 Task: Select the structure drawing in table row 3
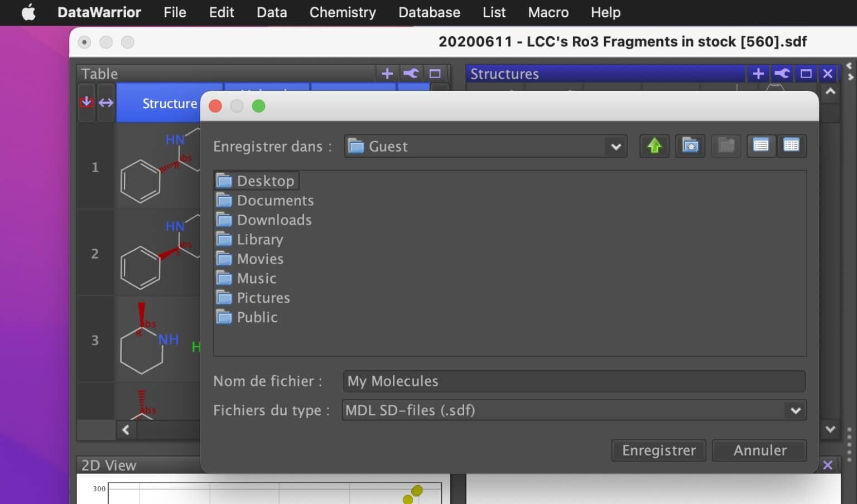coord(158,340)
